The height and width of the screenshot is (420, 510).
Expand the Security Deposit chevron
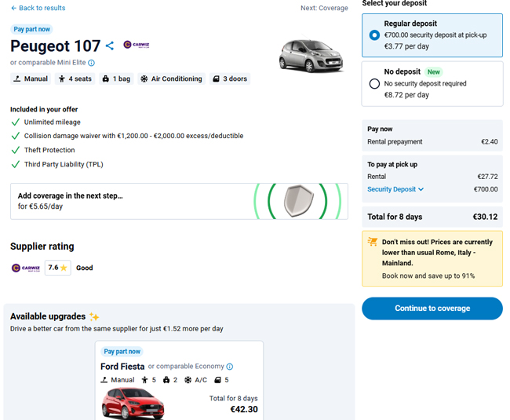421,189
